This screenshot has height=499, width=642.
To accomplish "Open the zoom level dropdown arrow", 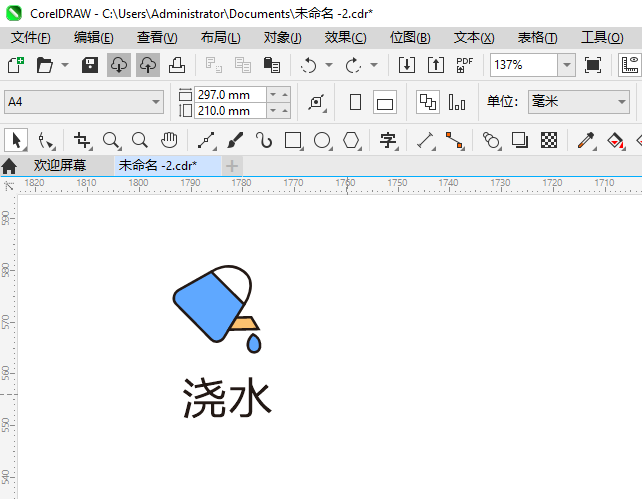I will coord(567,65).
